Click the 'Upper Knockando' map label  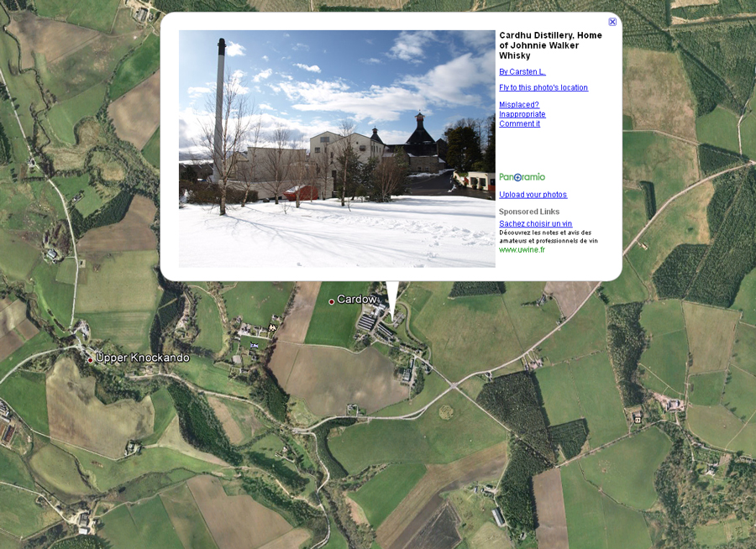click(143, 358)
